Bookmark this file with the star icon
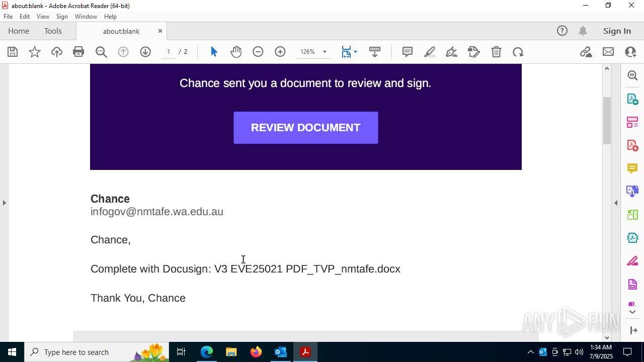This screenshot has height=362, width=644. click(x=35, y=52)
